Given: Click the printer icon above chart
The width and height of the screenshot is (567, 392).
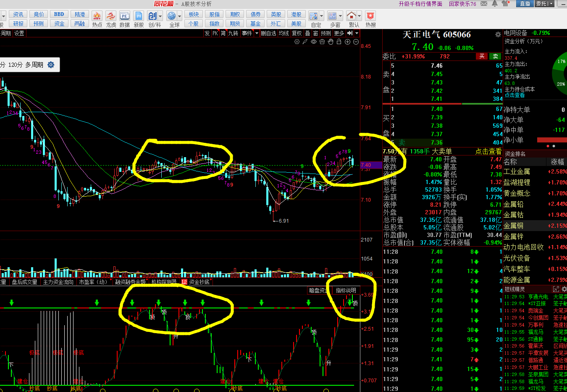Looking at the screenshot, I should pyautogui.click(x=322, y=42).
